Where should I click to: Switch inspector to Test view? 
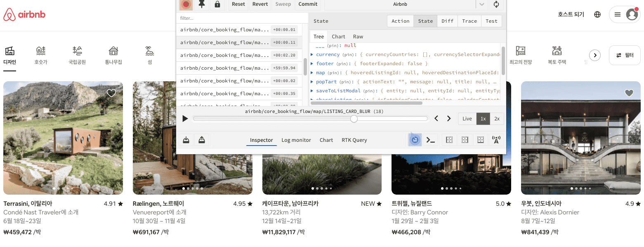tap(492, 21)
